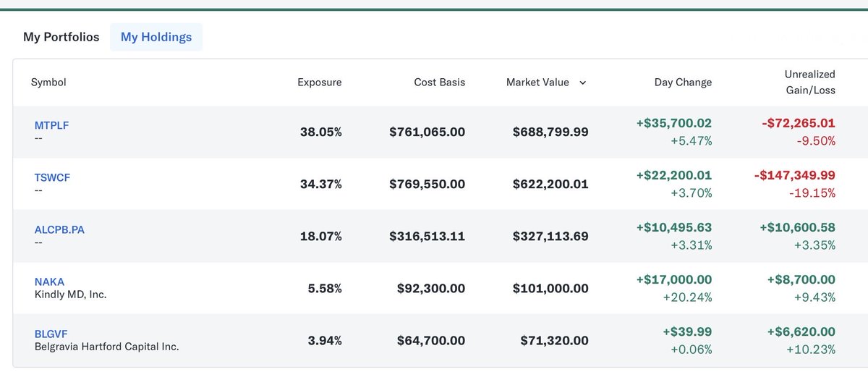Open the ALCPB.PA ticker link
Image resolution: width=868 pixels, height=385 pixels.
click(59, 229)
